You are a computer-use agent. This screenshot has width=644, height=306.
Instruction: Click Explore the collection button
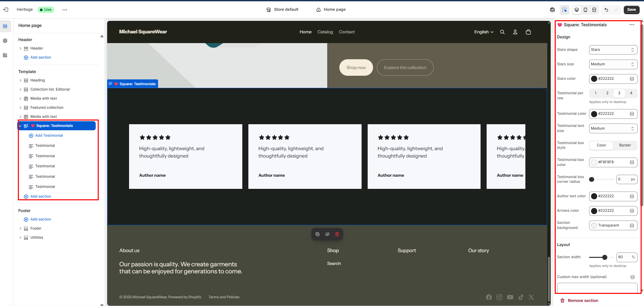pos(405,68)
